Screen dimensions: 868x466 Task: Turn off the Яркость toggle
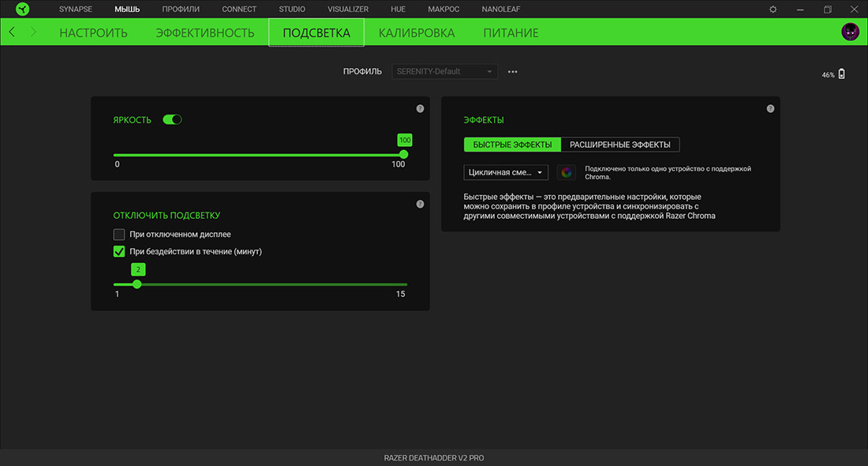point(172,120)
